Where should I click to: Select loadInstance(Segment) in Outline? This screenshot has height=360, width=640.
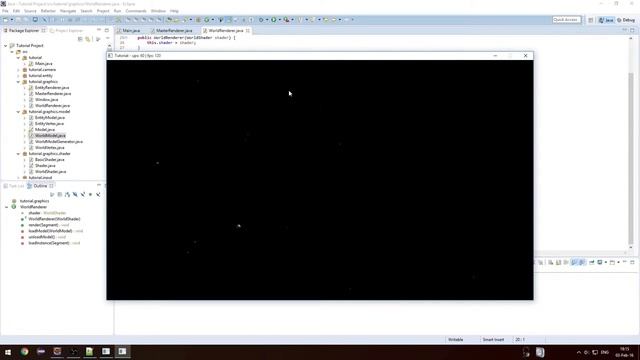pyautogui.click(x=54, y=243)
